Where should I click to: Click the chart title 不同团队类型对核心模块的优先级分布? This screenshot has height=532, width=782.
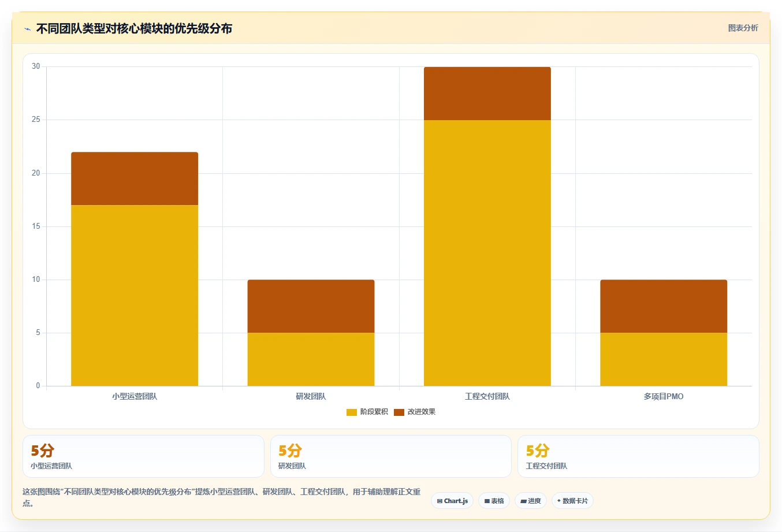[x=134, y=28]
